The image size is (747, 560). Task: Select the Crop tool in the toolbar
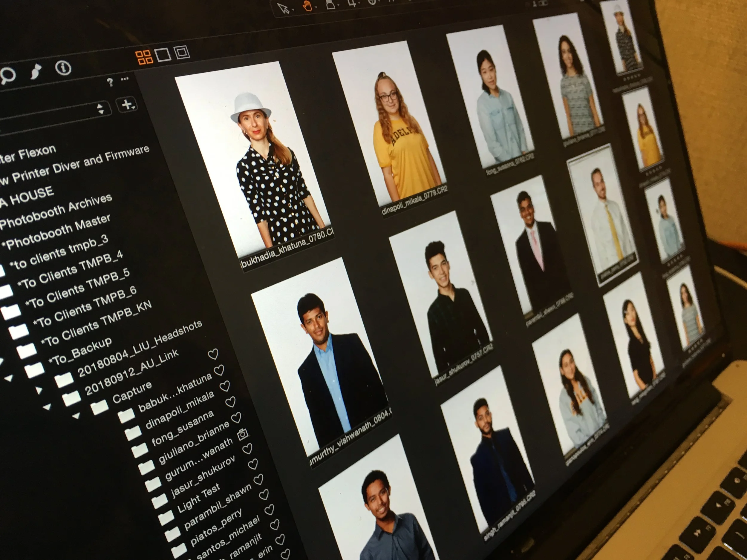click(330, 5)
